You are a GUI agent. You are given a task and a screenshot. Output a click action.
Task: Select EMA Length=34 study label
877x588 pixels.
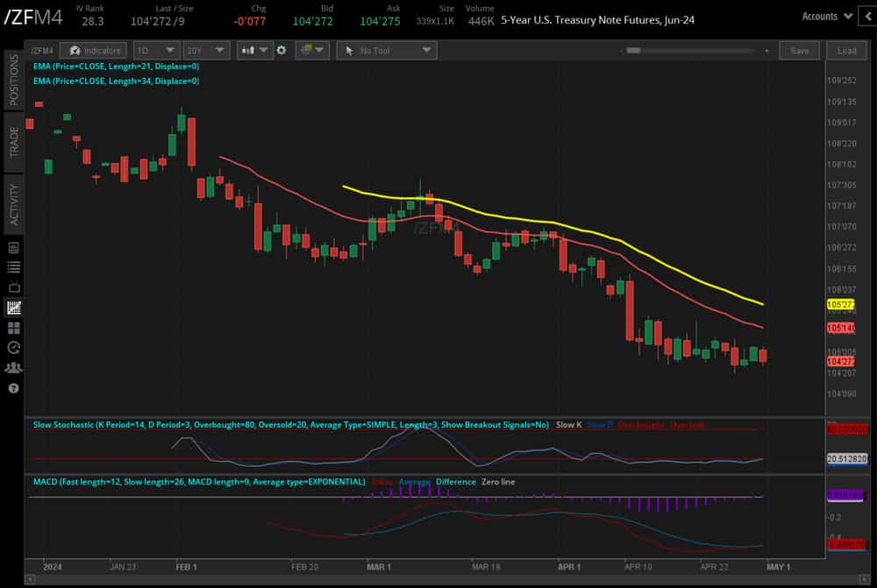(116, 81)
